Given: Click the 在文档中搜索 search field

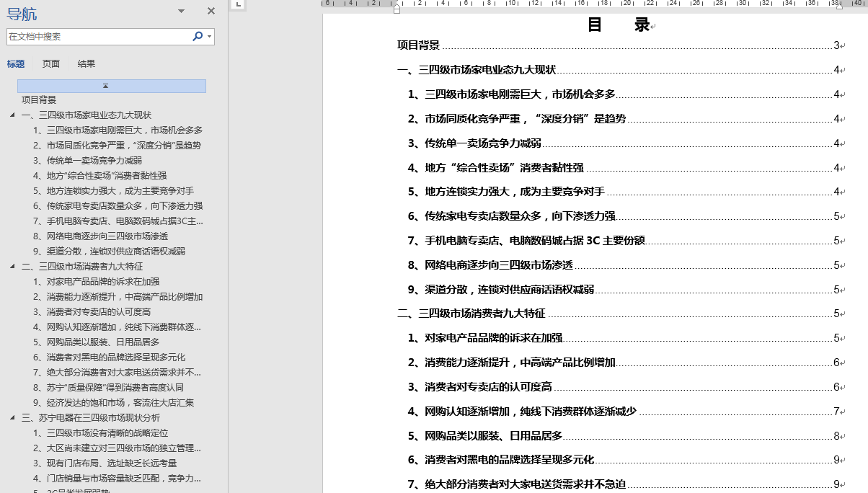Looking at the screenshot, I should pyautogui.click(x=97, y=36).
